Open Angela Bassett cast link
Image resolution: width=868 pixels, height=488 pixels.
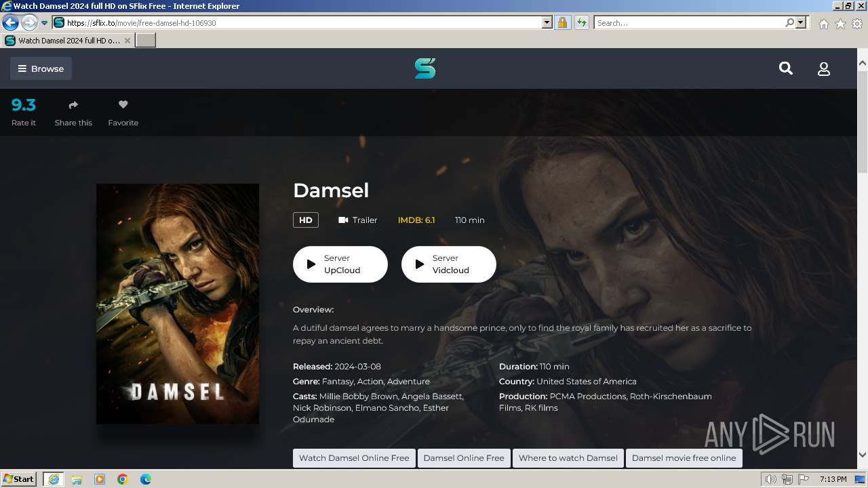point(432,396)
